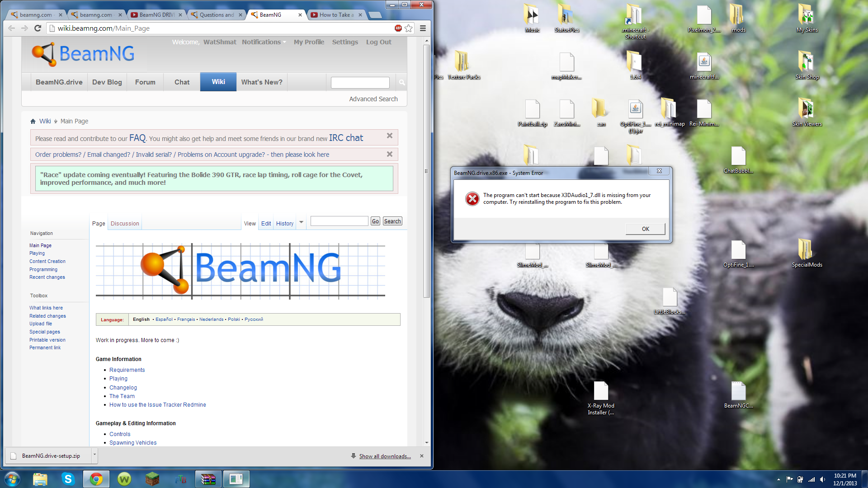Click the site header search field
Screen dimensions: 868x488
tap(360, 83)
